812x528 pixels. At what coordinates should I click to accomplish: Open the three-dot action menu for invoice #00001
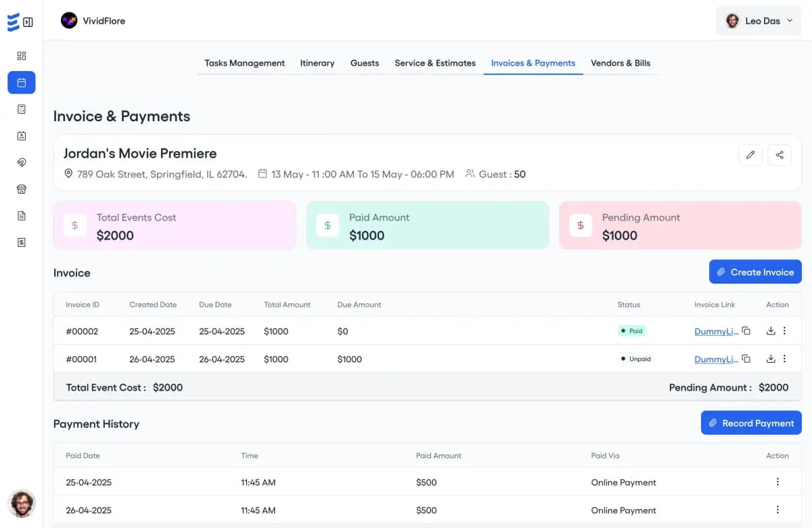point(785,359)
